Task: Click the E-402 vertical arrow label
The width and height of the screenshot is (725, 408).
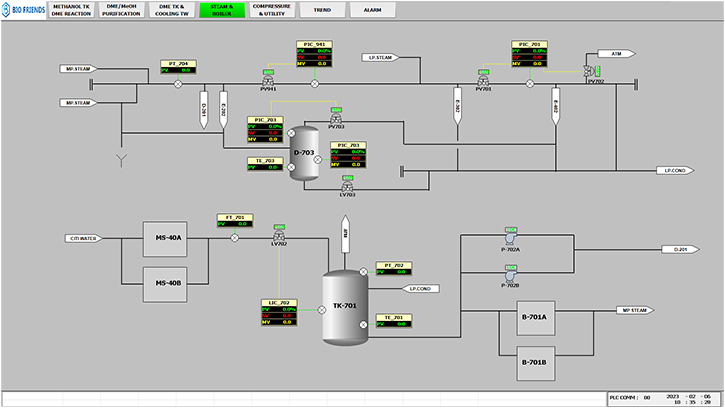Action: pos(556,106)
